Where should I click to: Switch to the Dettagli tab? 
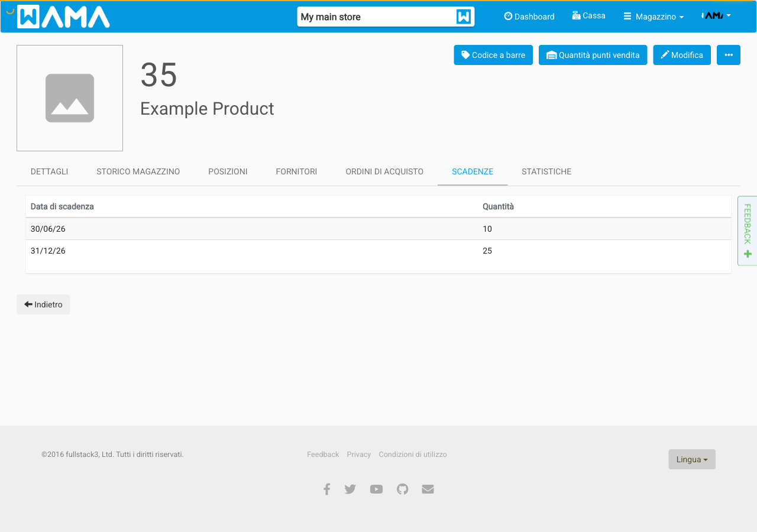click(50, 171)
